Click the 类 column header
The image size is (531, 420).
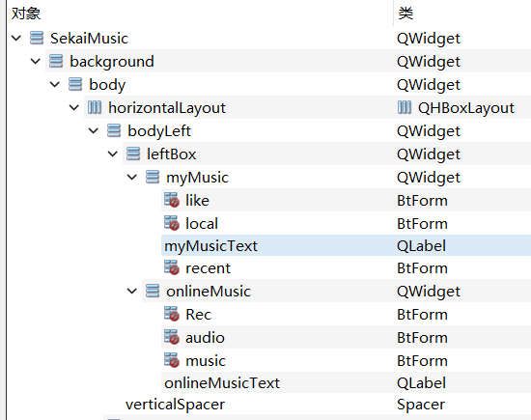(x=405, y=14)
